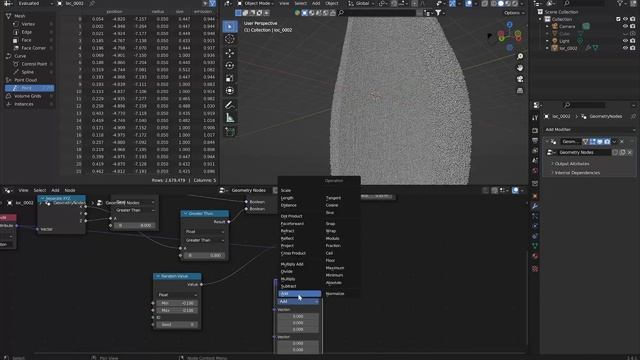
Task: Toggle Collection visibility eye in outliner
Action: click(x=625, y=19)
